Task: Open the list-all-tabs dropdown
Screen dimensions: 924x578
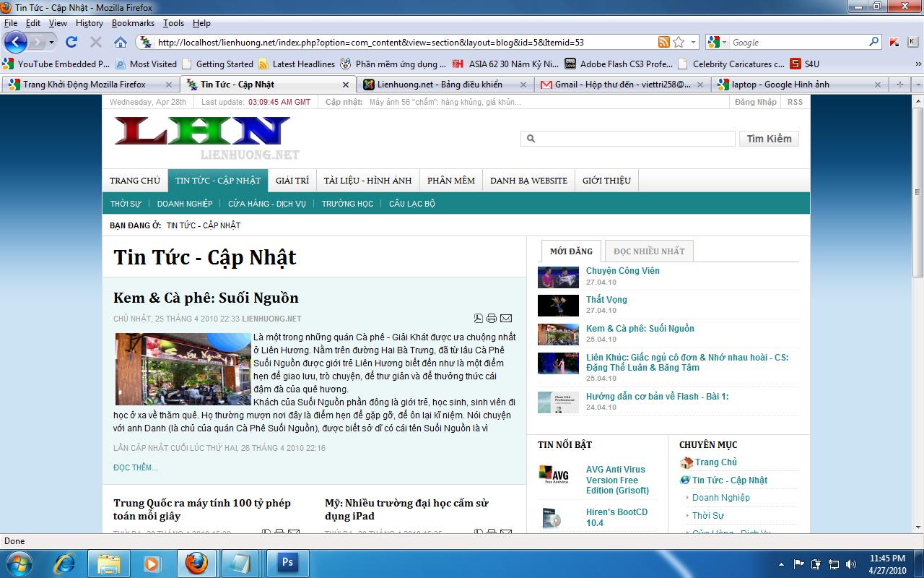Action: point(918,85)
